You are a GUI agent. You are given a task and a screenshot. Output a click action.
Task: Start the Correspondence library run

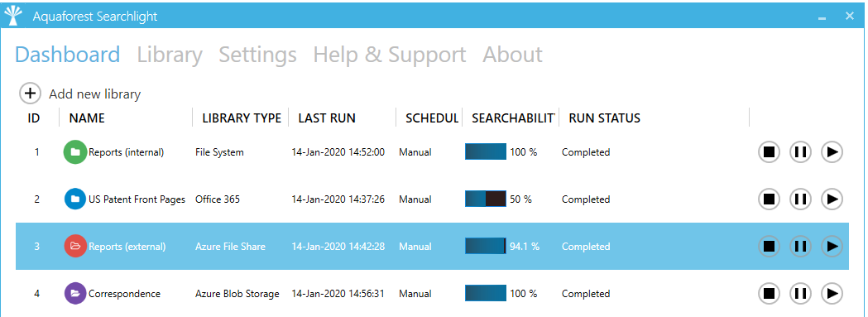[x=832, y=293]
